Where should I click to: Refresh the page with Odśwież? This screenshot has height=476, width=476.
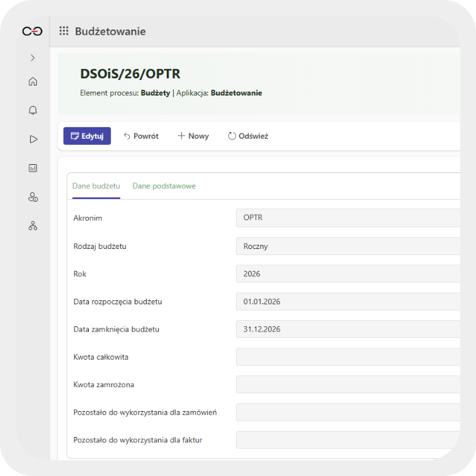tap(248, 136)
